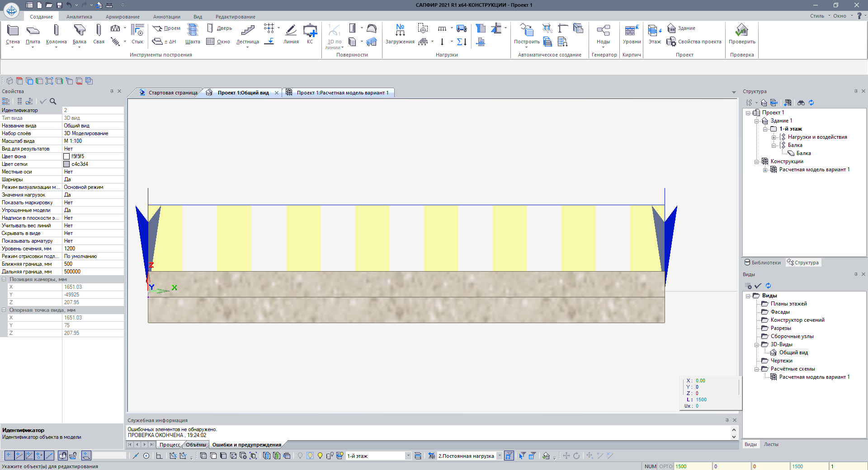This screenshot has height=470, width=868.
Task: Click the Окно window tool
Action: click(219, 42)
